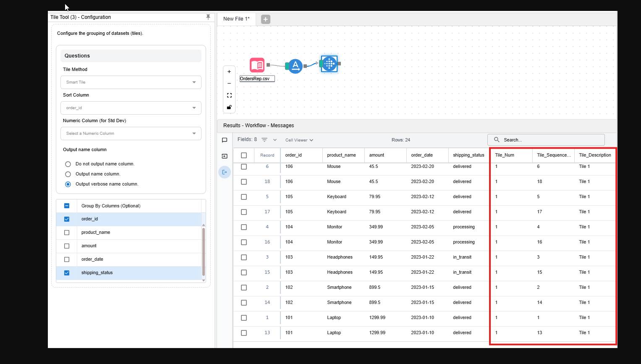
Task: Uncheck shipping_status group by column
Action: click(67, 273)
